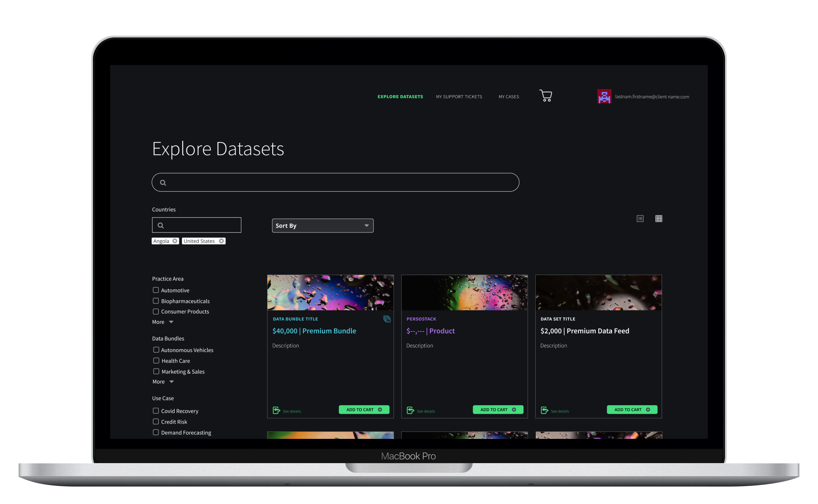Click the copy icon on Premium Bundle card
Screen dimensions: 818x504
[x=387, y=319]
